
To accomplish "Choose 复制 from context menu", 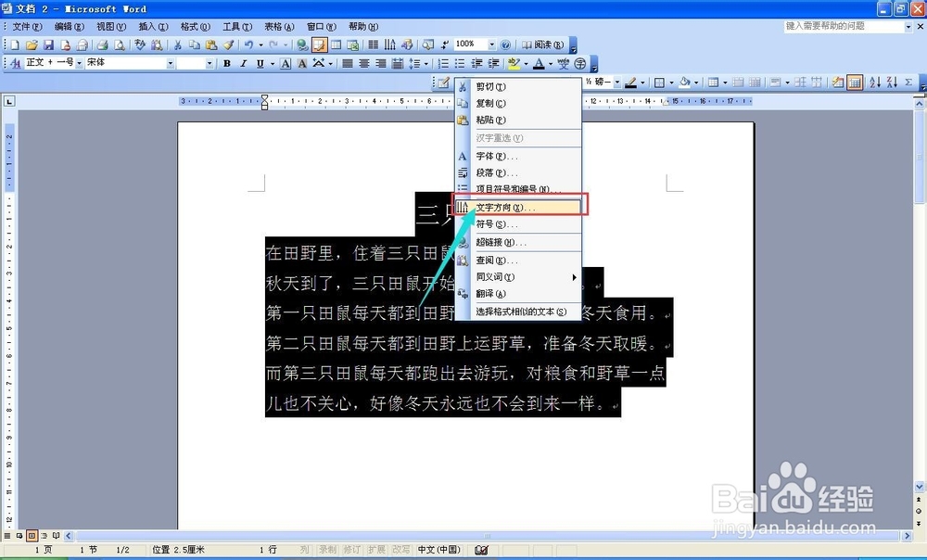I will [x=519, y=103].
